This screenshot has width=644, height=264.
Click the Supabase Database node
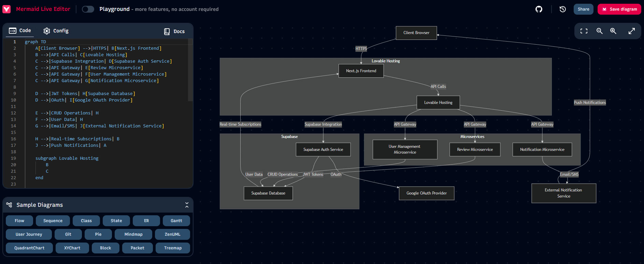coord(268,193)
